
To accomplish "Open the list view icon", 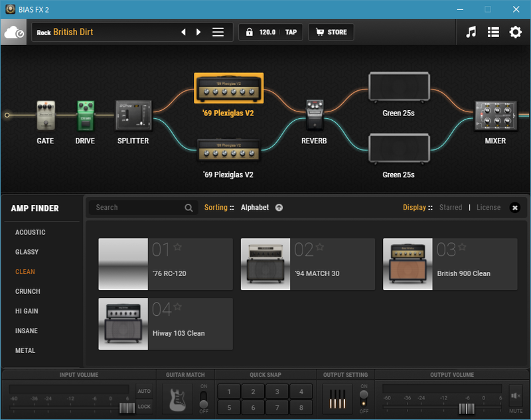I will point(493,32).
